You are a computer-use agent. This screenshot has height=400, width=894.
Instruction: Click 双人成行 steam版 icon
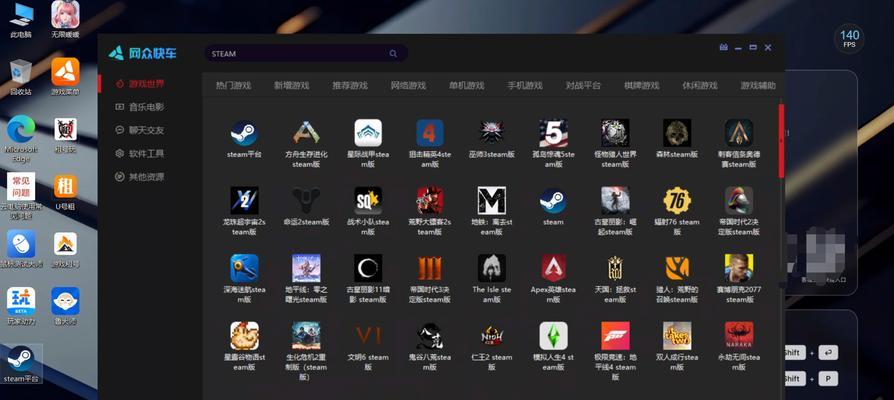pyautogui.click(x=677, y=336)
